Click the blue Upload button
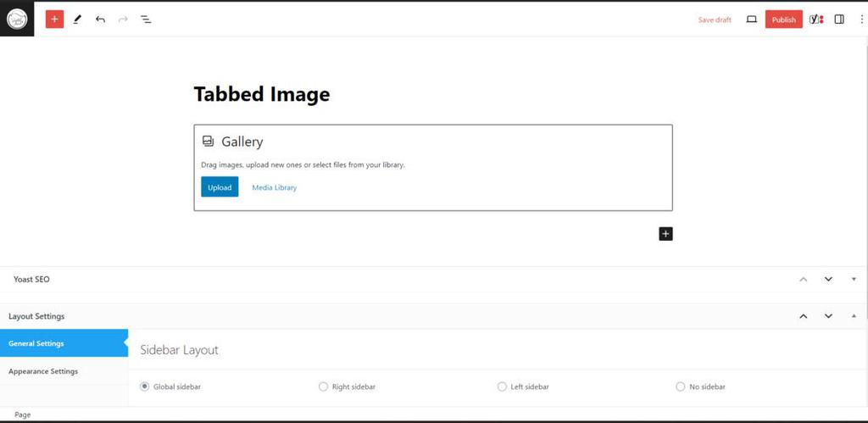This screenshot has width=868, height=423. pos(220,187)
